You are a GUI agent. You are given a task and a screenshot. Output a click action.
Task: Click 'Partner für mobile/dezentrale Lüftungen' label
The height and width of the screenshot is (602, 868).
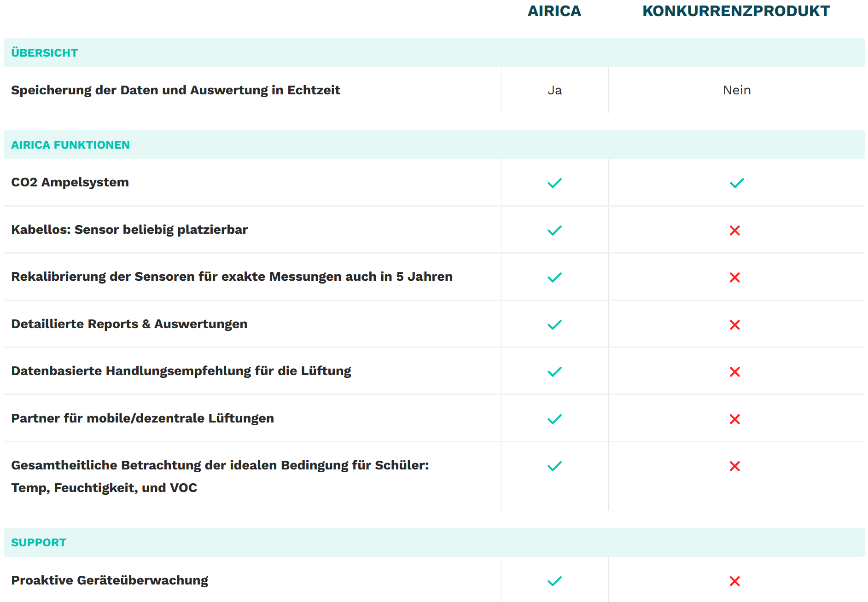[143, 418]
